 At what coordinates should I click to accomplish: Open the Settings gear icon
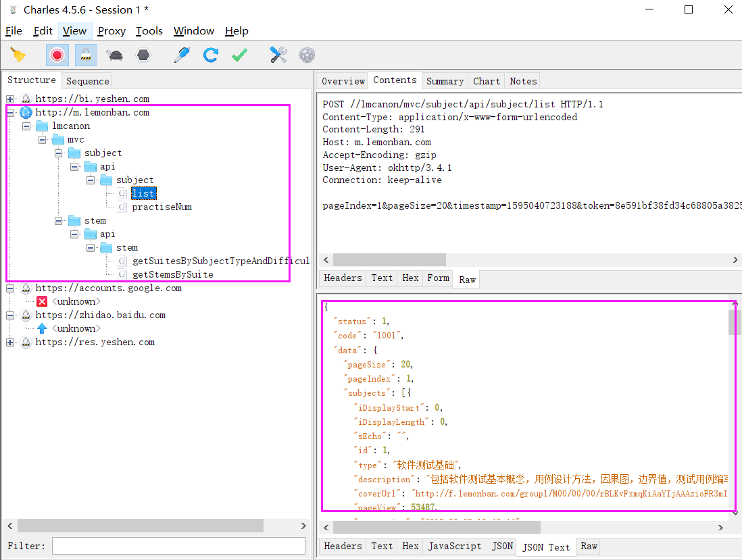coord(307,55)
